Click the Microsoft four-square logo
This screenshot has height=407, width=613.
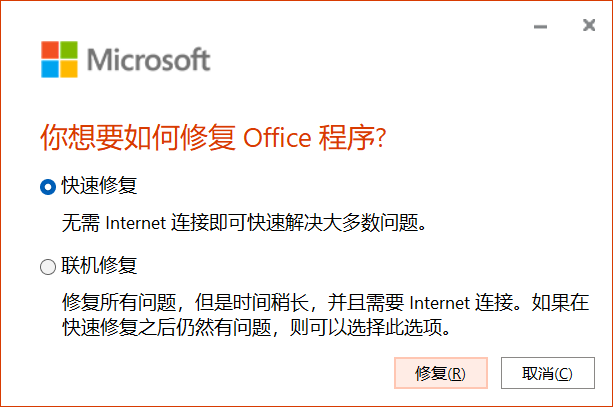pos(59,59)
